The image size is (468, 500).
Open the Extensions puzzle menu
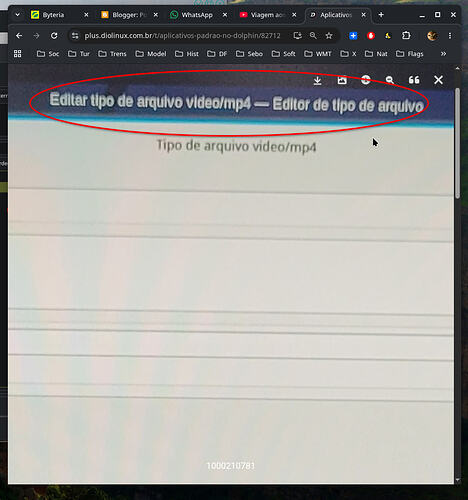[406, 36]
